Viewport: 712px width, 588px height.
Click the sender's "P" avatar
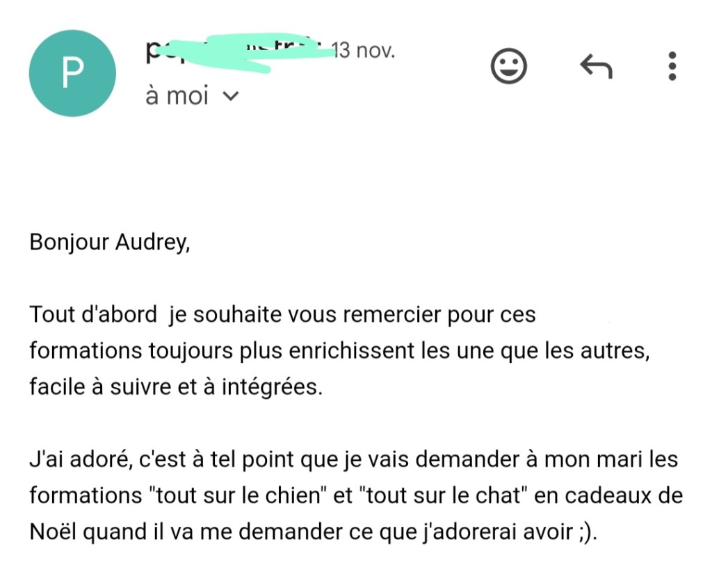tap(72, 74)
